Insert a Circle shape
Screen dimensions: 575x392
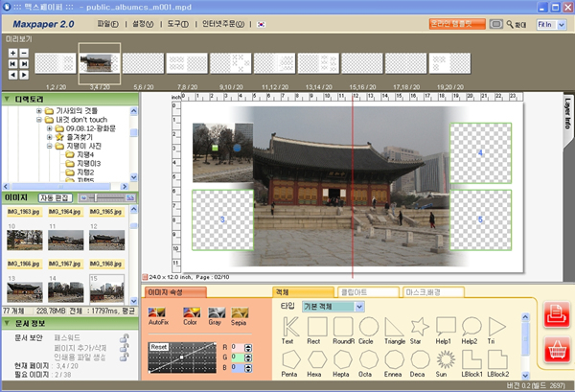368,330
